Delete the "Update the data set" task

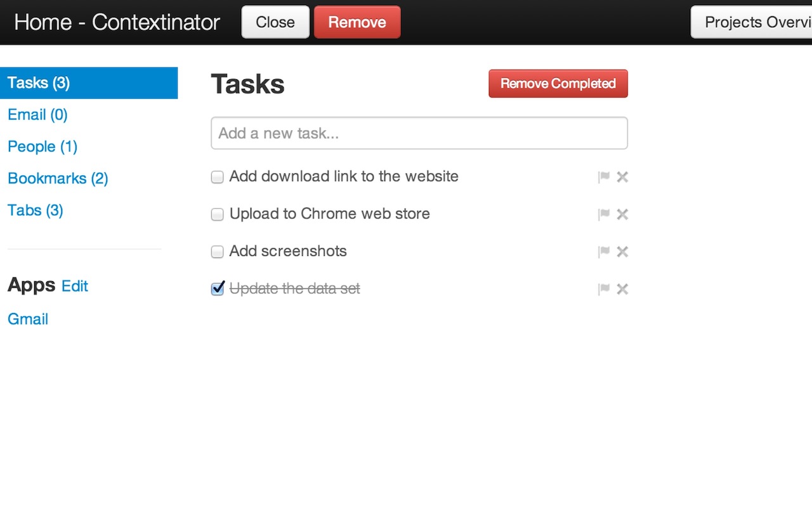click(x=622, y=289)
